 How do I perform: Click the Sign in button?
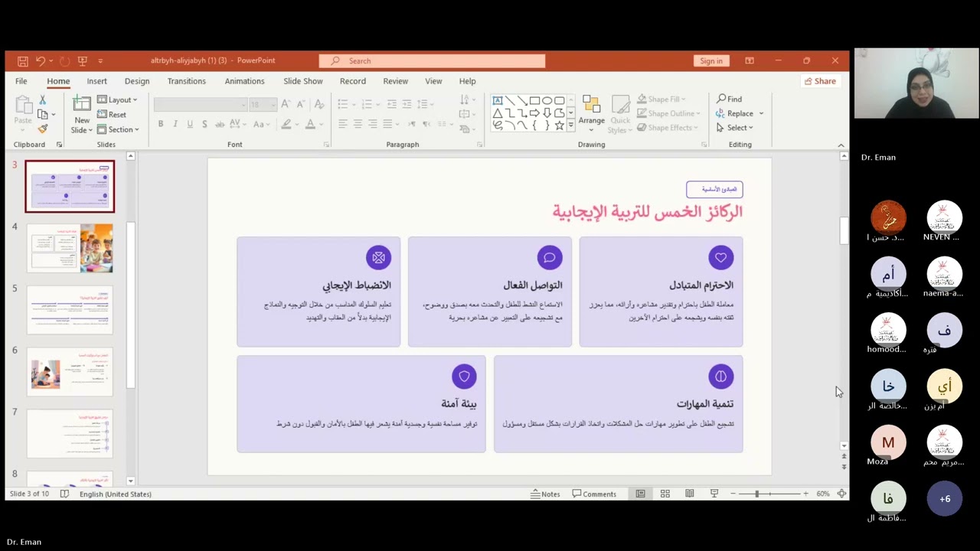pos(710,61)
